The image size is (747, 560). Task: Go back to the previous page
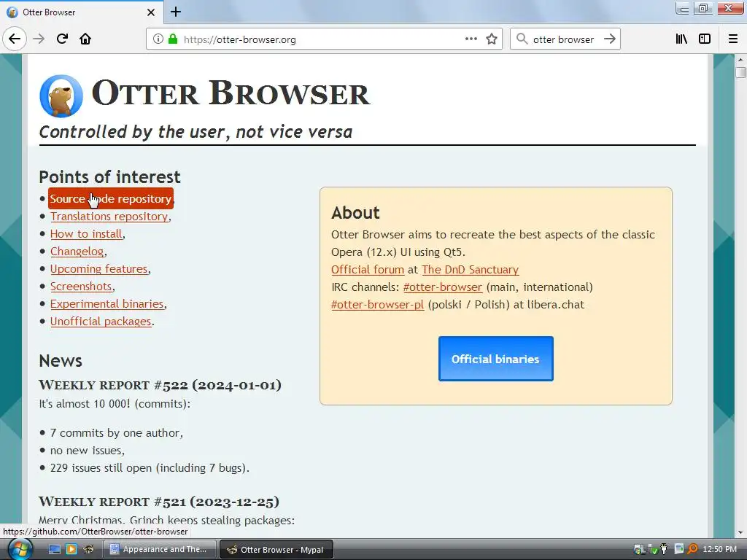15,39
